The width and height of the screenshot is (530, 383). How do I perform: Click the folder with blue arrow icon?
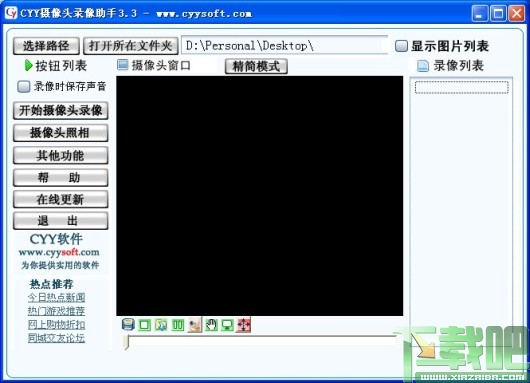[x=161, y=325]
